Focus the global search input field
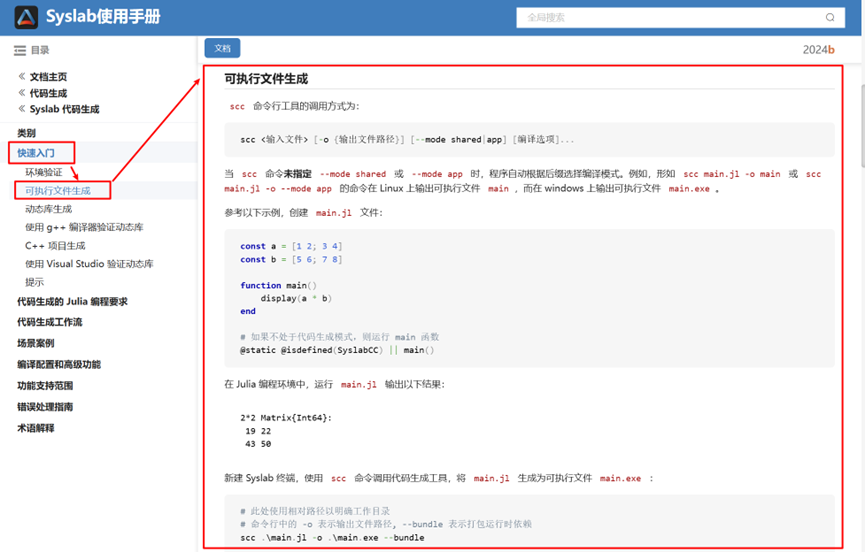 (x=680, y=18)
